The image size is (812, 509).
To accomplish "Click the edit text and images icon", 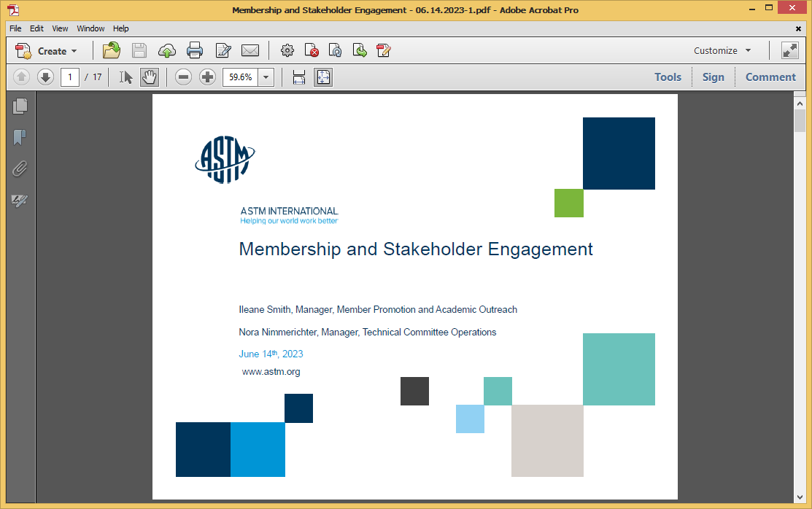I will 223,51.
